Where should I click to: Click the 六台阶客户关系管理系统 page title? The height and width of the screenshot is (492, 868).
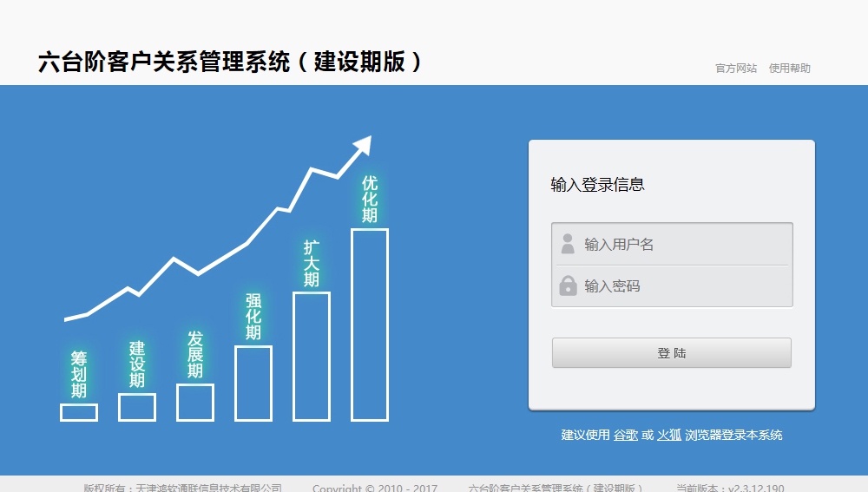[x=230, y=62]
